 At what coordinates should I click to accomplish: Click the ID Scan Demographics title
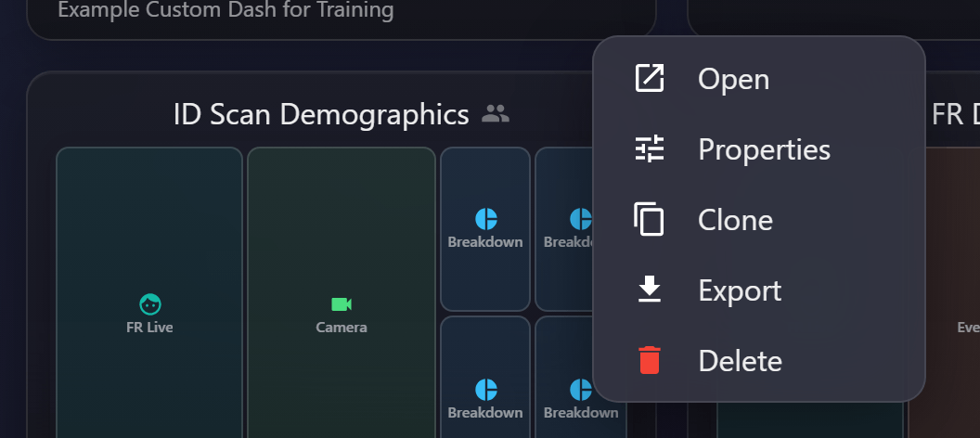click(321, 114)
